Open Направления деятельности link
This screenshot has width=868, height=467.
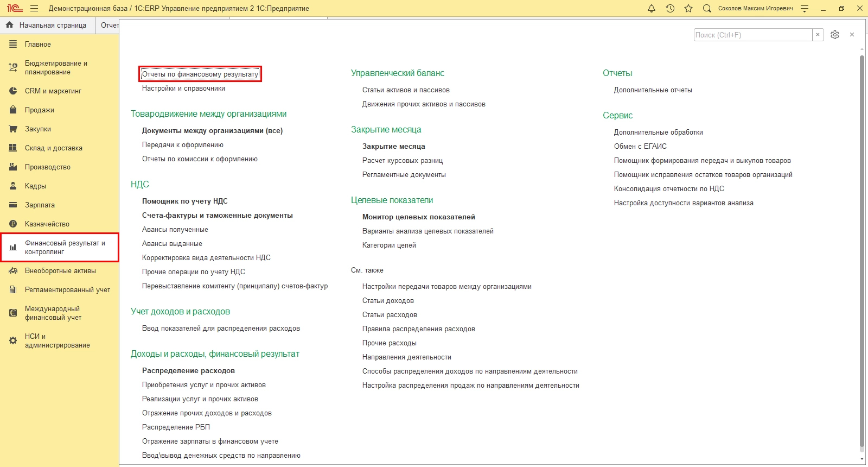click(x=407, y=357)
